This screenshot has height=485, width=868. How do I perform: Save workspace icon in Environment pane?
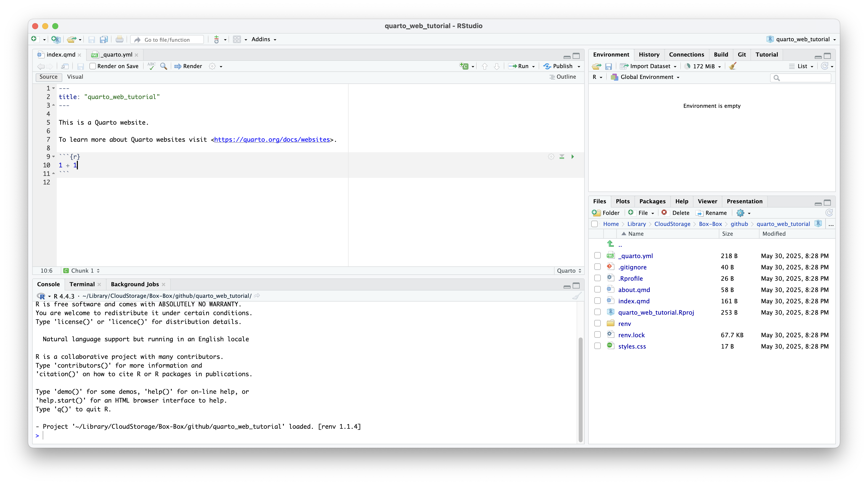(x=608, y=66)
